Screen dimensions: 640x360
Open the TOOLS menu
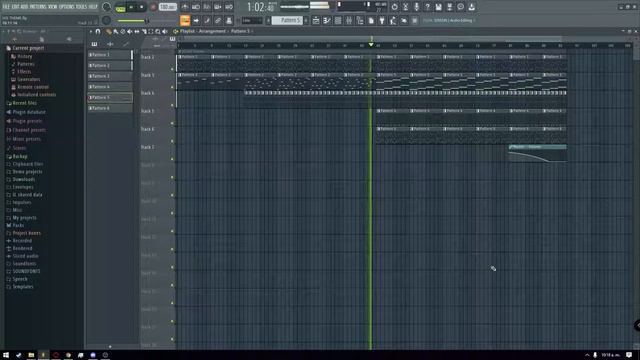pyautogui.click(x=81, y=7)
